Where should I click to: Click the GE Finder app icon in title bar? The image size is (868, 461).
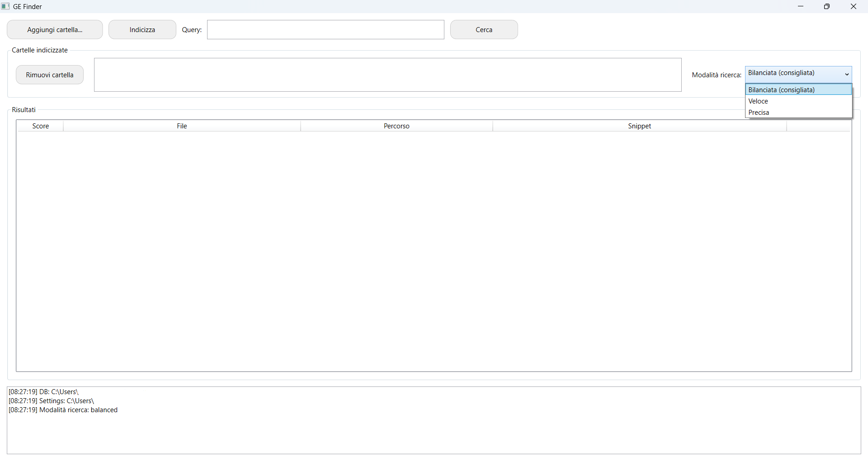[5, 6]
